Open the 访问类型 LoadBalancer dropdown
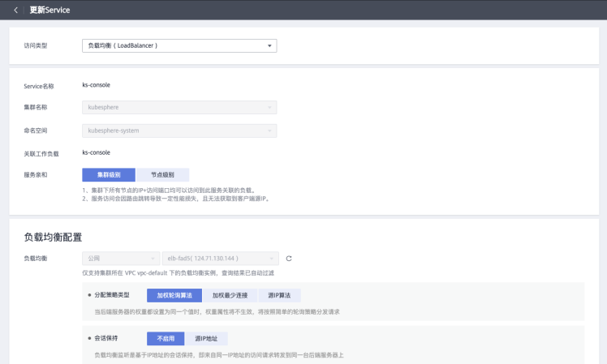The width and height of the screenshot is (607, 364). [179, 45]
